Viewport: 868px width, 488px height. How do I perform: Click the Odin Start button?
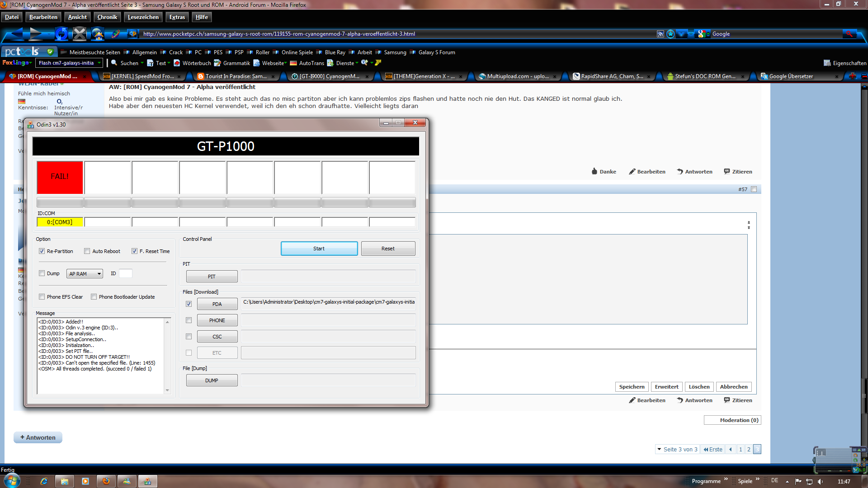[x=319, y=249]
